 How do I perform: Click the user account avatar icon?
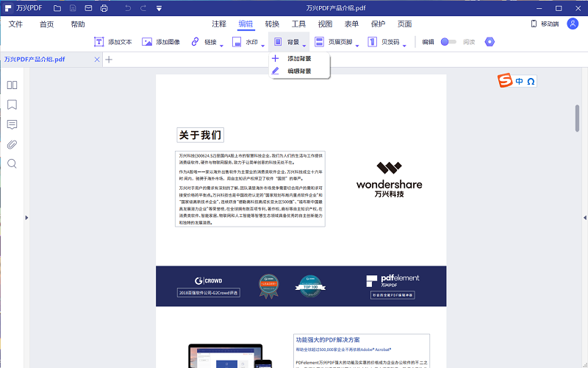tap(573, 24)
